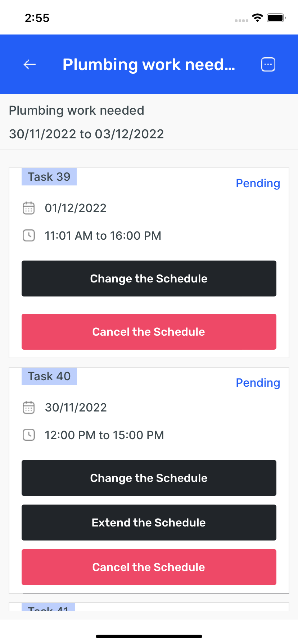Tap the Plumbing work need... header title
This screenshot has width=298, height=644.
coord(149,65)
